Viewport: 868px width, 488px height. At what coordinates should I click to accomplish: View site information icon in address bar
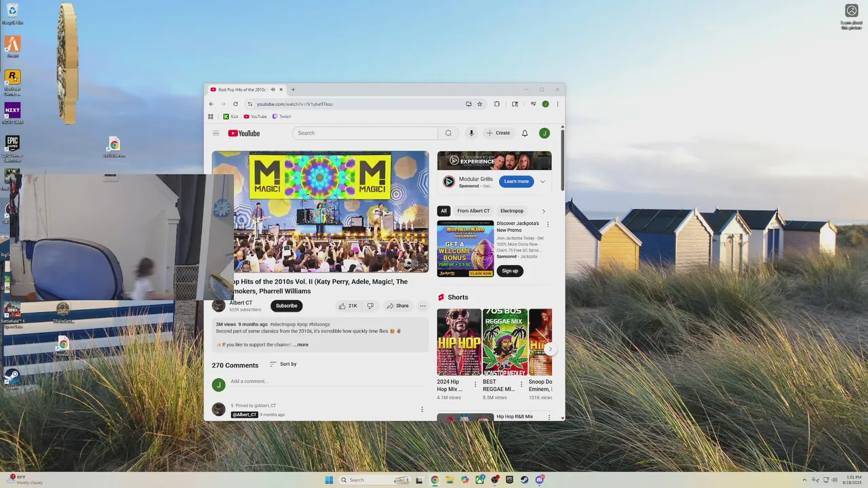click(250, 104)
